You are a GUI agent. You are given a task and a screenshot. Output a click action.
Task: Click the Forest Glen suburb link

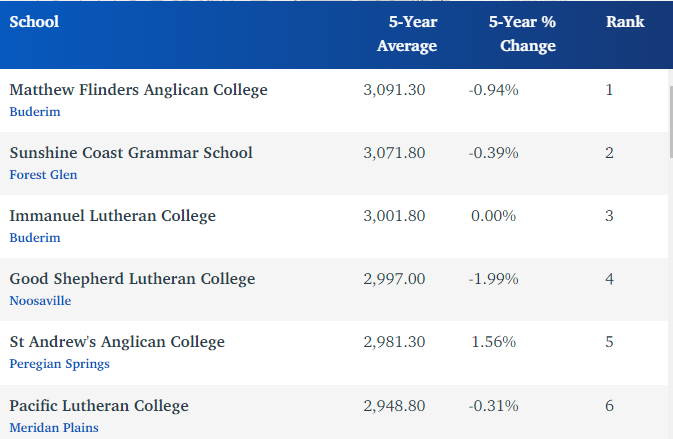click(x=43, y=175)
